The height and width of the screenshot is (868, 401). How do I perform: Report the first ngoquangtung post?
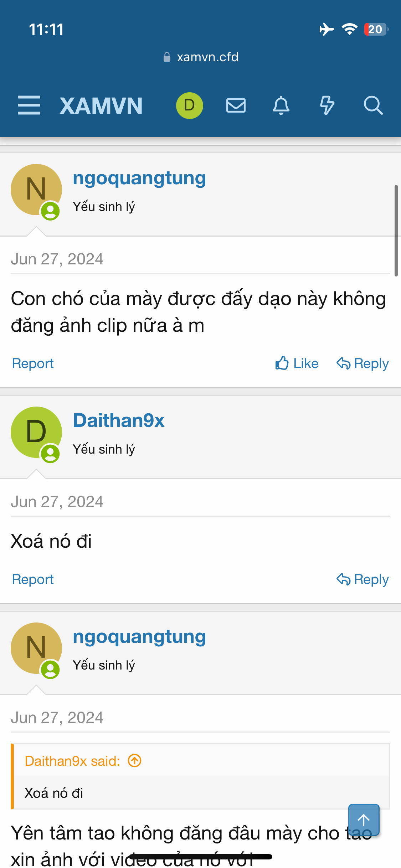[x=33, y=363]
